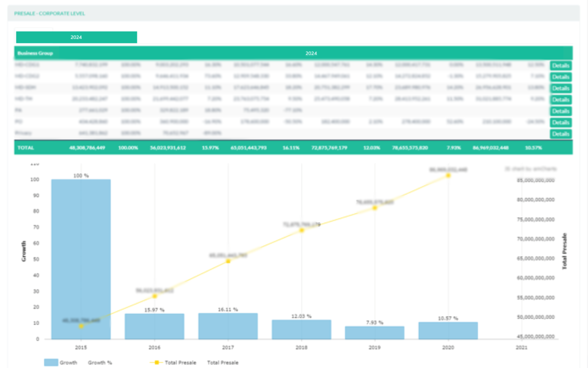The width and height of the screenshot is (588, 368).
Task: Click the PRESALE - CORPORATE LEVEL panel header
Action: coord(50,13)
